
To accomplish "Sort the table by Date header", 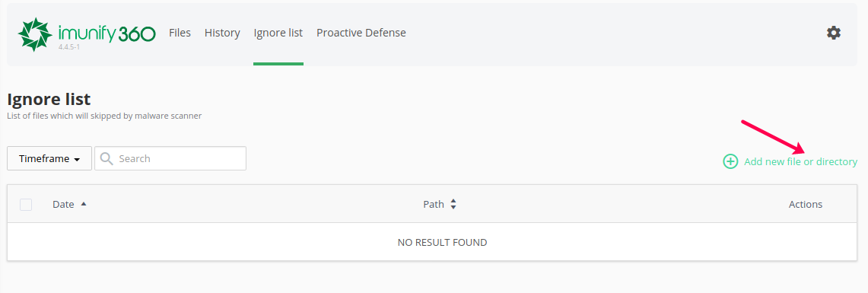I will 63,205.
